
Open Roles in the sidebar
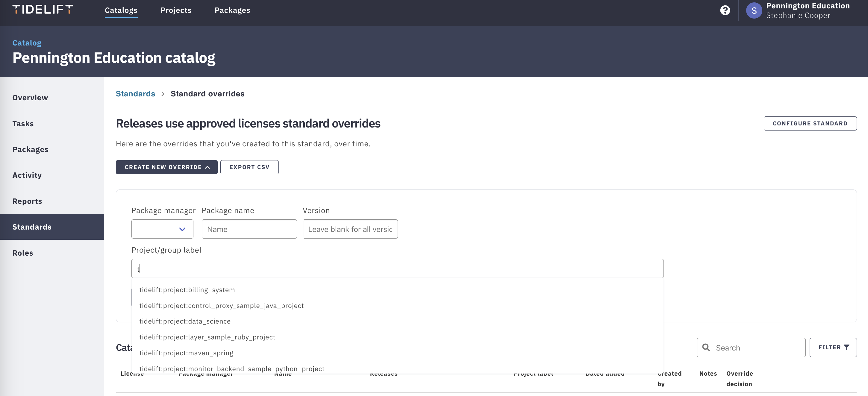(x=52, y=253)
